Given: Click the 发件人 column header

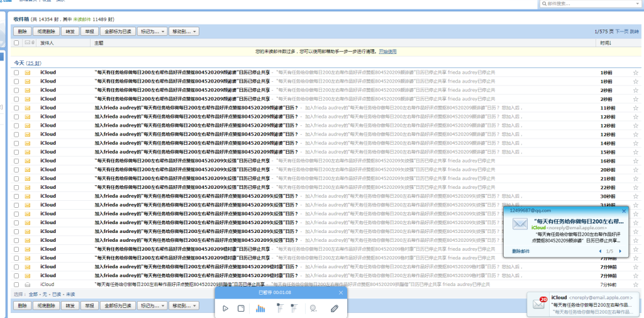Looking at the screenshot, I should click(x=47, y=43).
